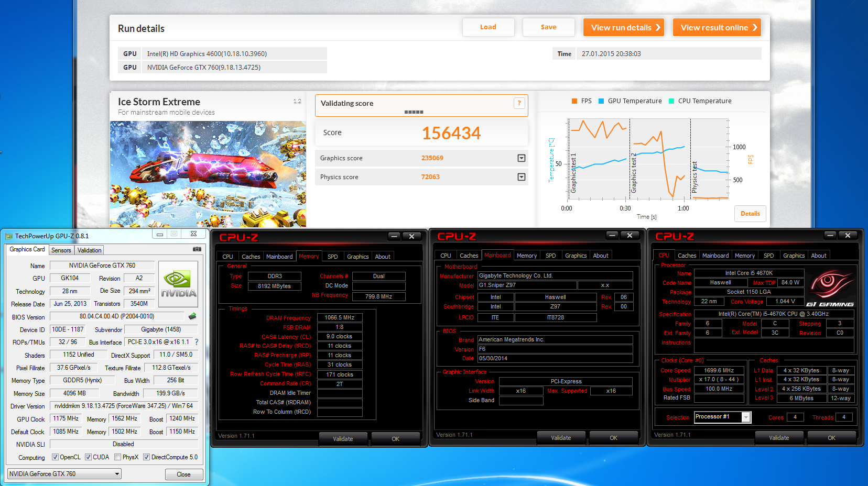Click the Intel HD Graphics 4600 GPU row

click(223, 53)
